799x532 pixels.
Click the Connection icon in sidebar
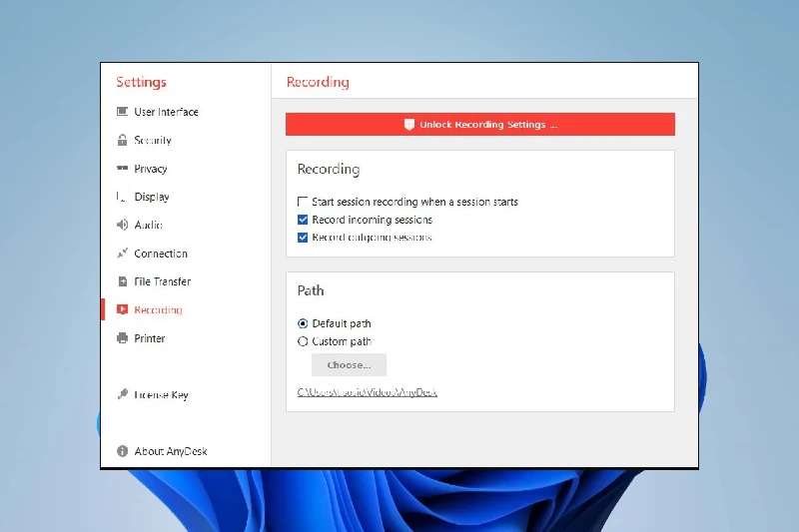[x=122, y=253]
